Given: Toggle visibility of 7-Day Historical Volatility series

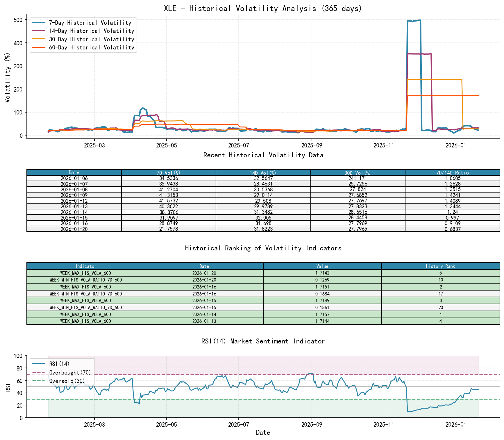Looking at the screenshot, I should pos(39,23).
